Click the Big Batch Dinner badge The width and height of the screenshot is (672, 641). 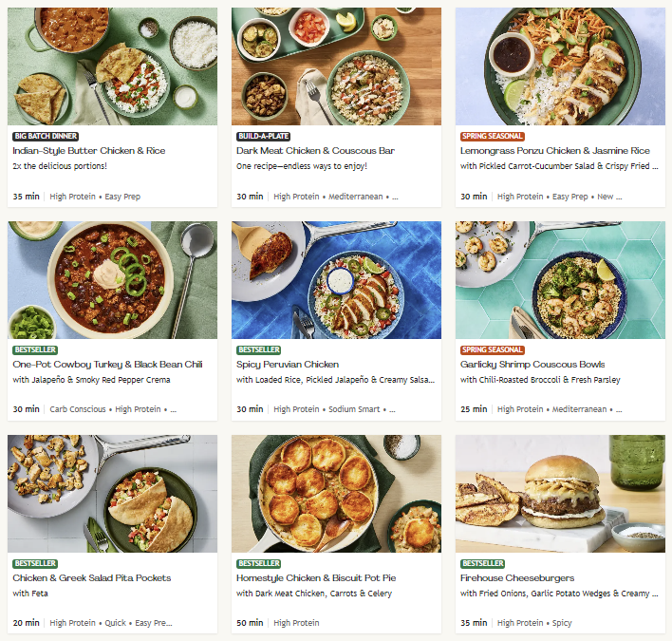coord(46,137)
